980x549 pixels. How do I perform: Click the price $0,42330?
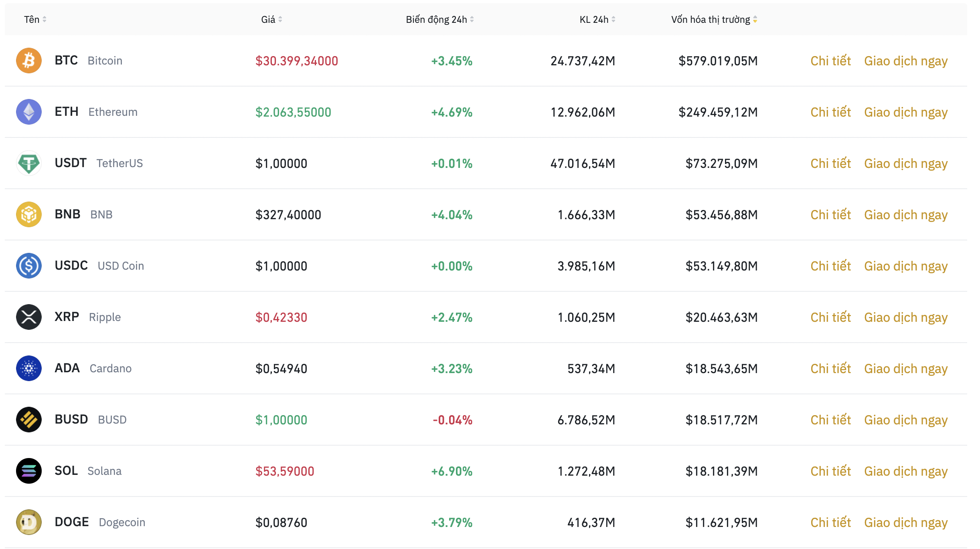(x=281, y=317)
